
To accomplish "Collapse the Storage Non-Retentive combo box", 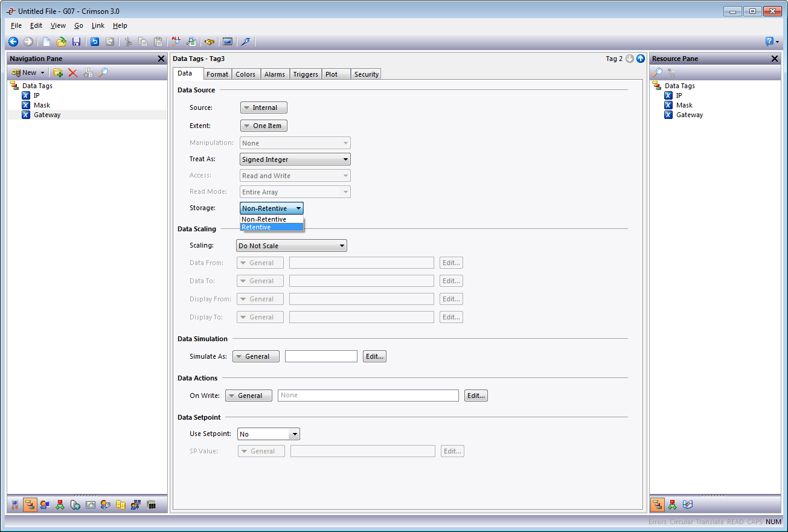I will click(272, 208).
